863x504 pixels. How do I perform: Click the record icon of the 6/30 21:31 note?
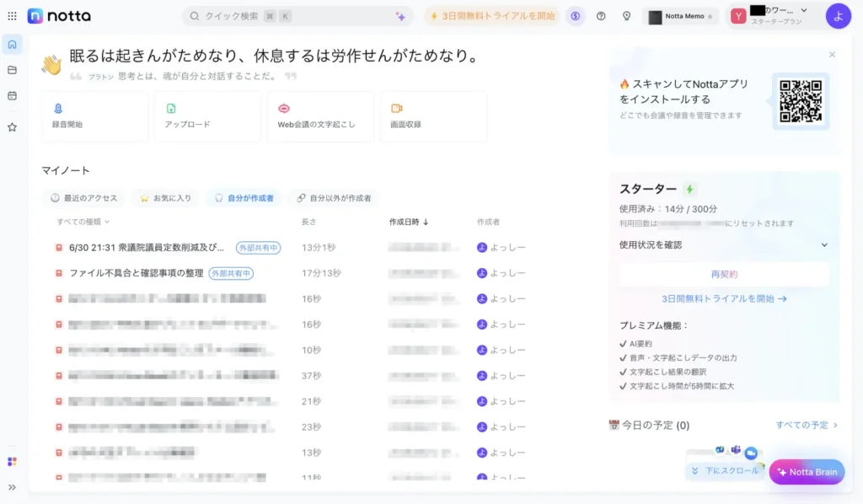(59, 248)
